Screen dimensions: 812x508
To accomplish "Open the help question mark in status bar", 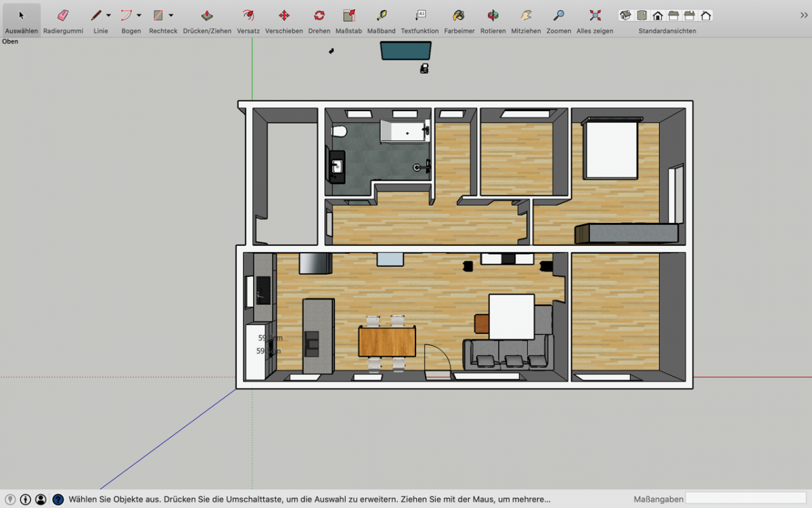I will click(x=58, y=499).
